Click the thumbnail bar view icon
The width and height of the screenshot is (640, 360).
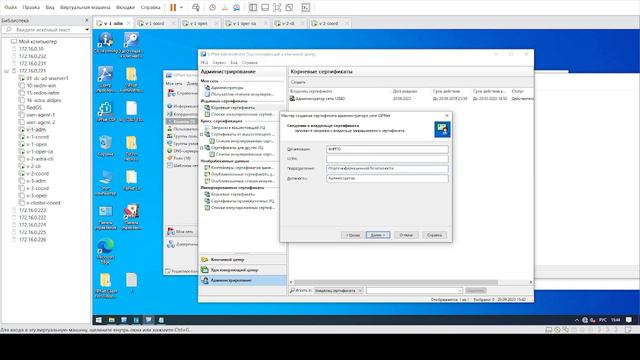(x=265, y=7)
